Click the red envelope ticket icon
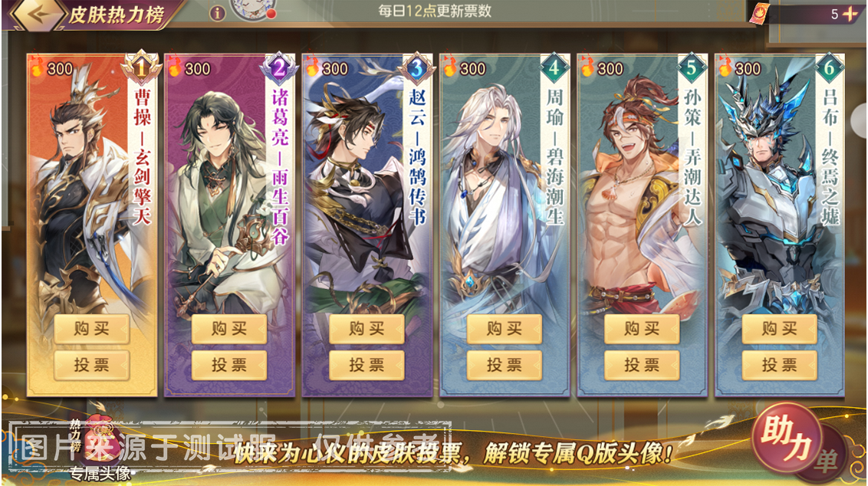The image size is (868, 486). point(759,14)
